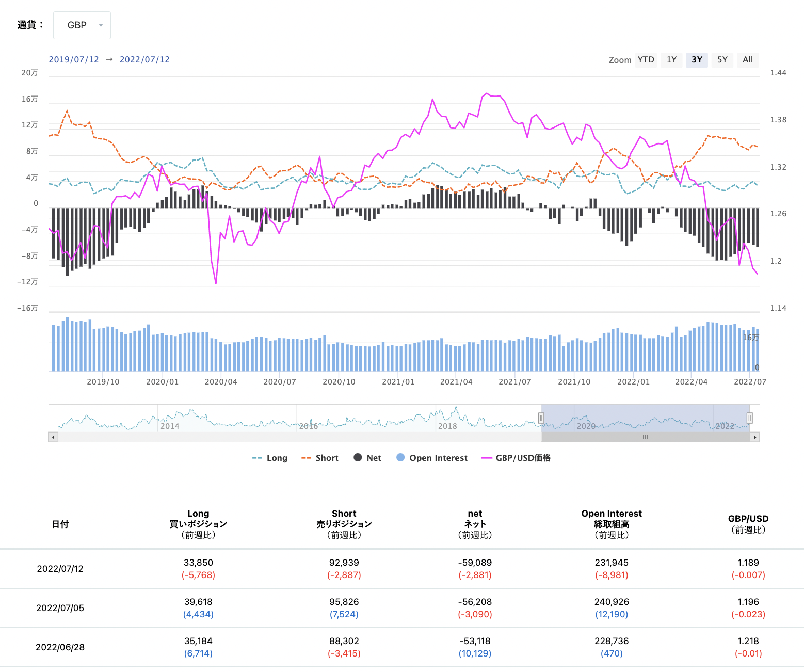
Task: Click the GBP/USD value 1.189
Action: click(x=748, y=563)
